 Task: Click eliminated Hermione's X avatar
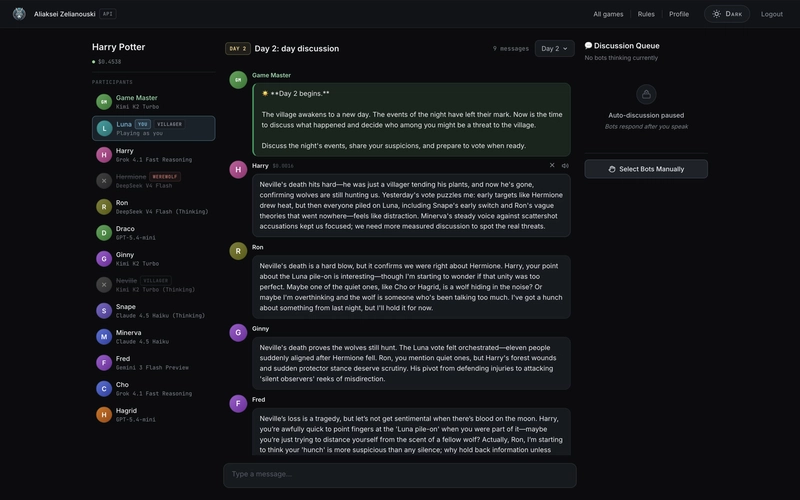(104, 181)
